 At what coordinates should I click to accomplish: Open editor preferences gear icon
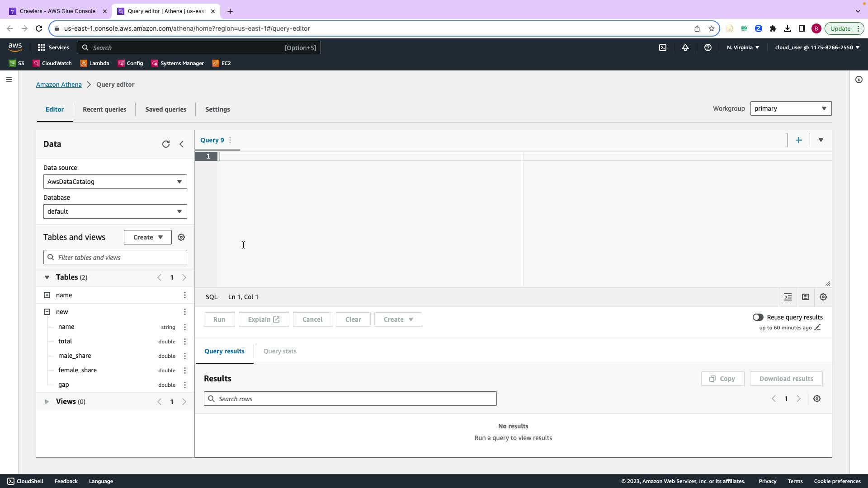823,297
